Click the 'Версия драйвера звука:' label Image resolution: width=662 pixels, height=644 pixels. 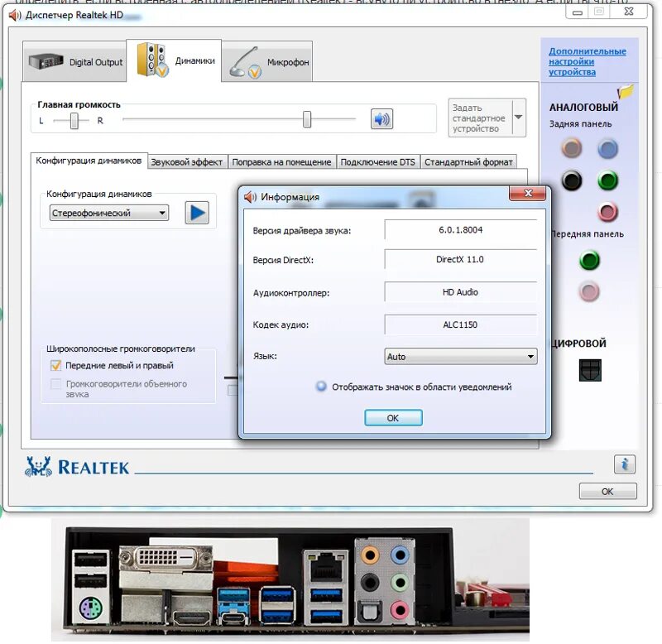click(302, 231)
